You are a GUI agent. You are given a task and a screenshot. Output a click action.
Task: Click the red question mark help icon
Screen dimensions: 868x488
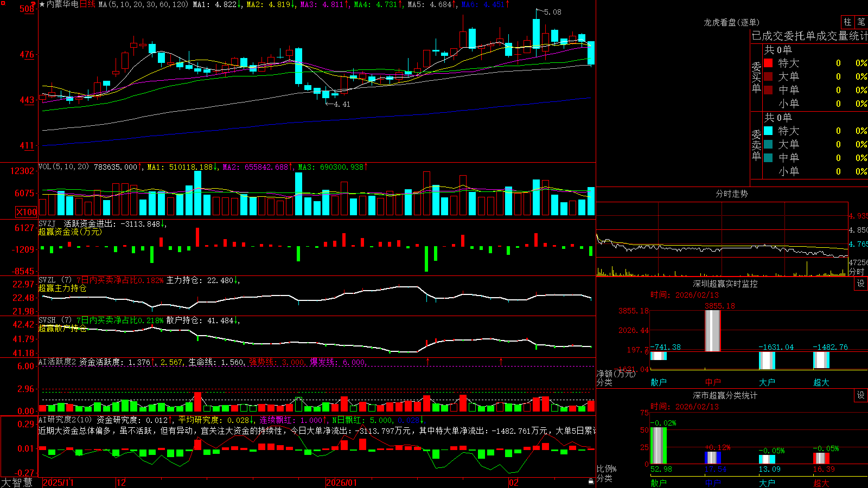click(33, 4)
